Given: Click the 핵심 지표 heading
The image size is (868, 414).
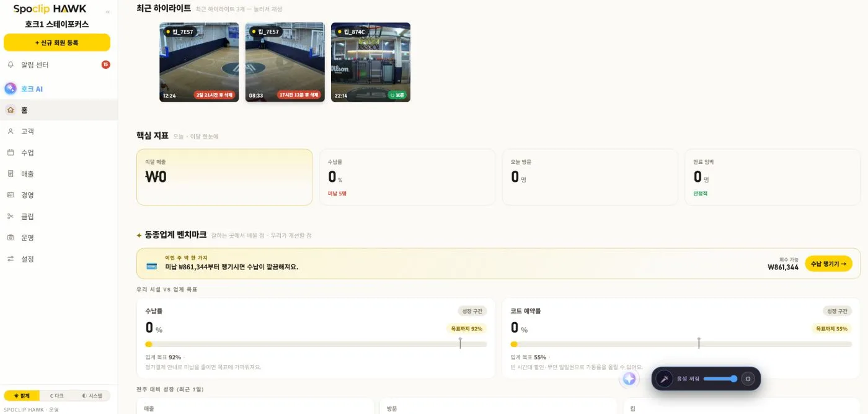Looking at the screenshot, I should 153,135.
